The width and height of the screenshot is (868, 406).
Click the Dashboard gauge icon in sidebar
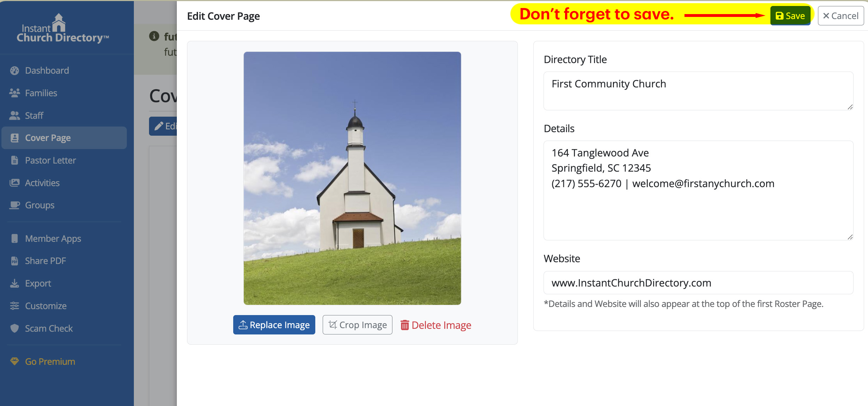point(14,70)
